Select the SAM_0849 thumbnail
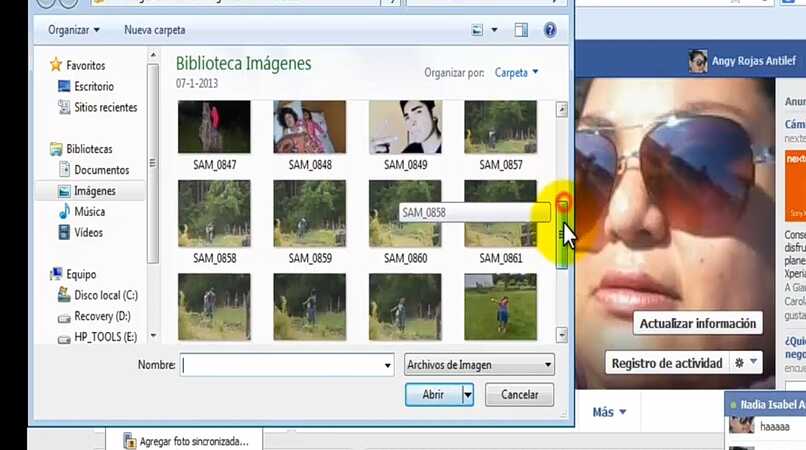 tap(405, 128)
